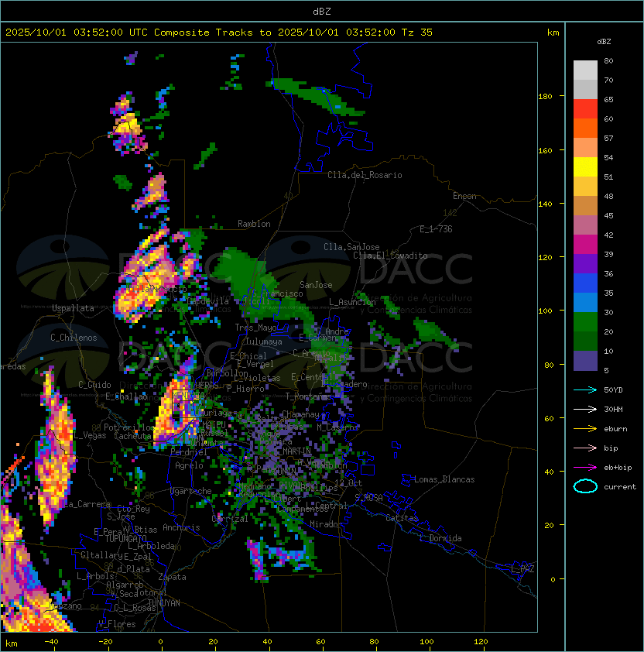Click the L_PAZ place label
The height and width of the screenshot is (652, 644).
[522, 569]
